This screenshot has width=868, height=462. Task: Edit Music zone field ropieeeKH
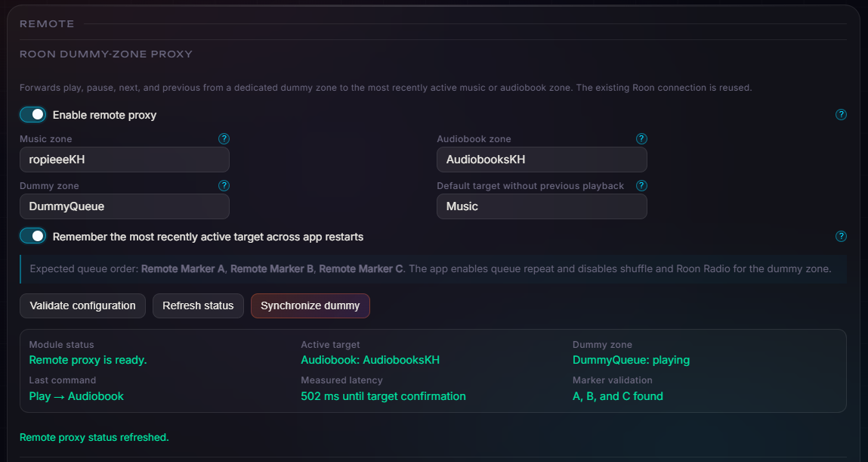tap(125, 160)
